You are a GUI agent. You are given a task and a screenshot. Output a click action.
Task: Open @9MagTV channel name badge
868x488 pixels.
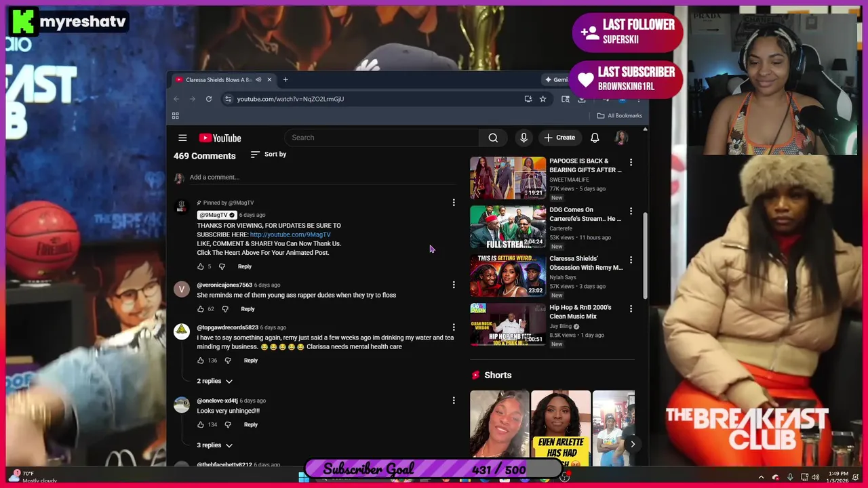pyautogui.click(x=216, y=215)
